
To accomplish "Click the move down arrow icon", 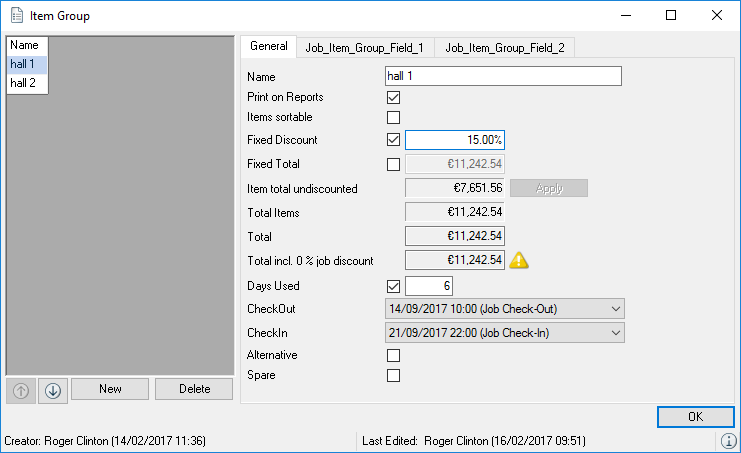I will [x=52, y=390].
